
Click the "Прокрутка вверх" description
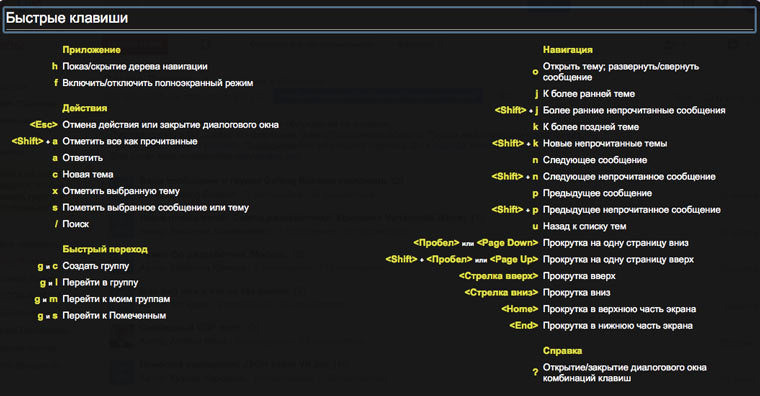click(579, 276)
